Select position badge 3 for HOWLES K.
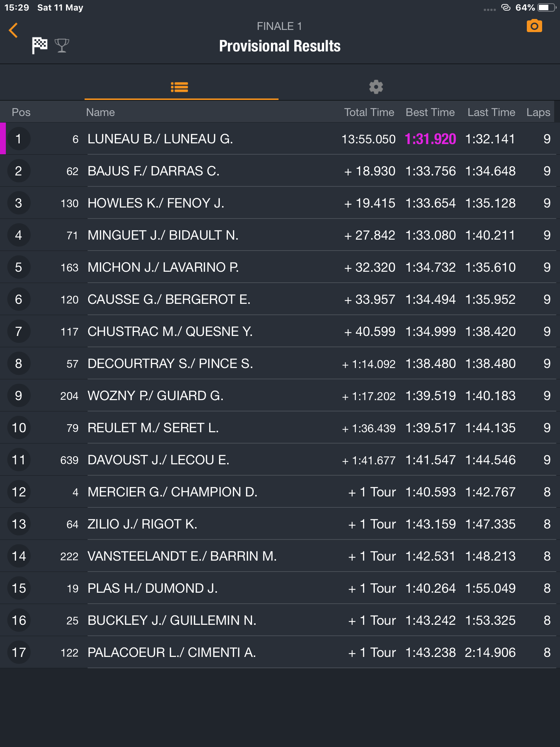The width and height of the screenshot is (560, 747). click(19, 203)
